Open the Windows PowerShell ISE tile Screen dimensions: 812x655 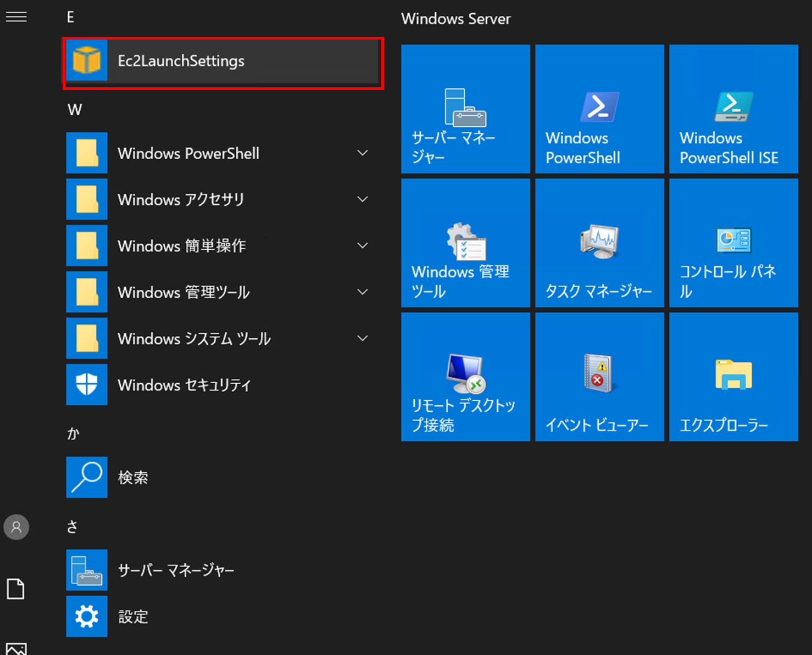click(733, 109)
